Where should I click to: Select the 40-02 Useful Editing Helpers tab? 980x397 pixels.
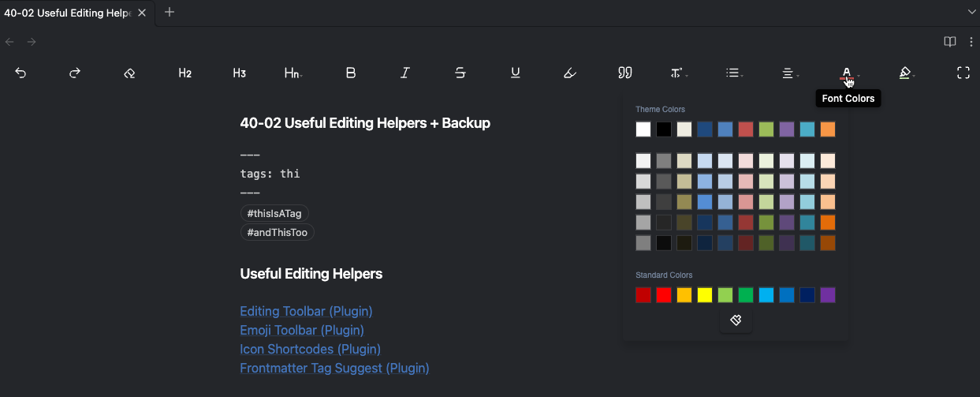(67, 13)
